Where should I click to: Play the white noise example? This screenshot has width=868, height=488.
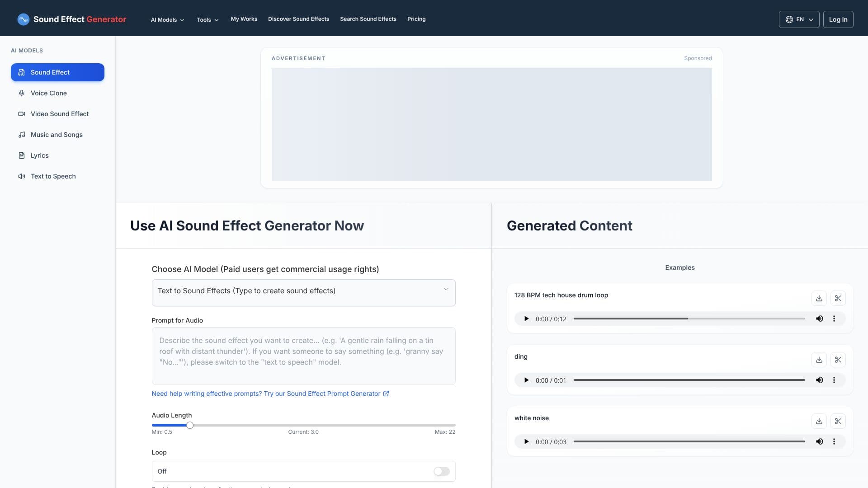[526, 441]
